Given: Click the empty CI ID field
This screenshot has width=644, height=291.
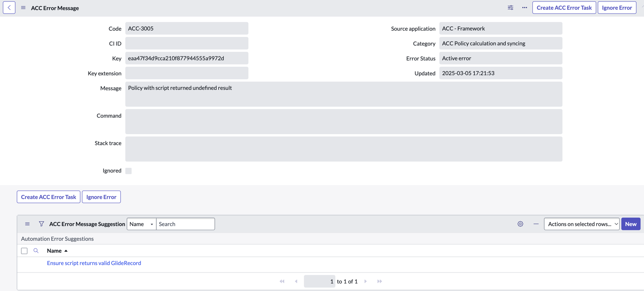Looking at the screenshot, I should (187, 43).
